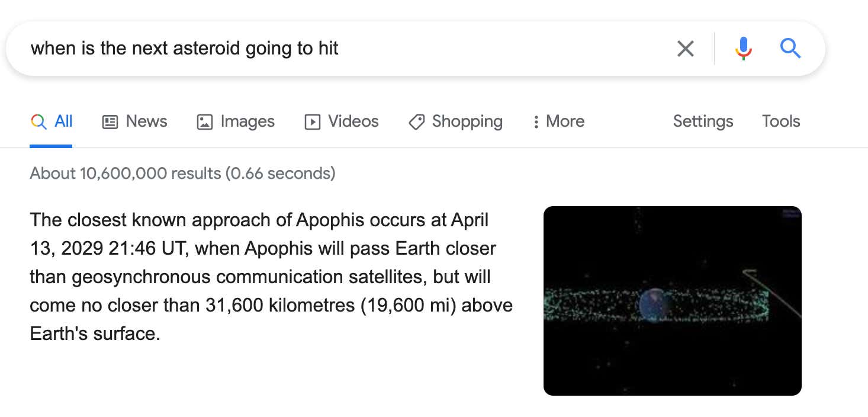
Task: Click the picture icon next to Images
Action: point(204,122)
